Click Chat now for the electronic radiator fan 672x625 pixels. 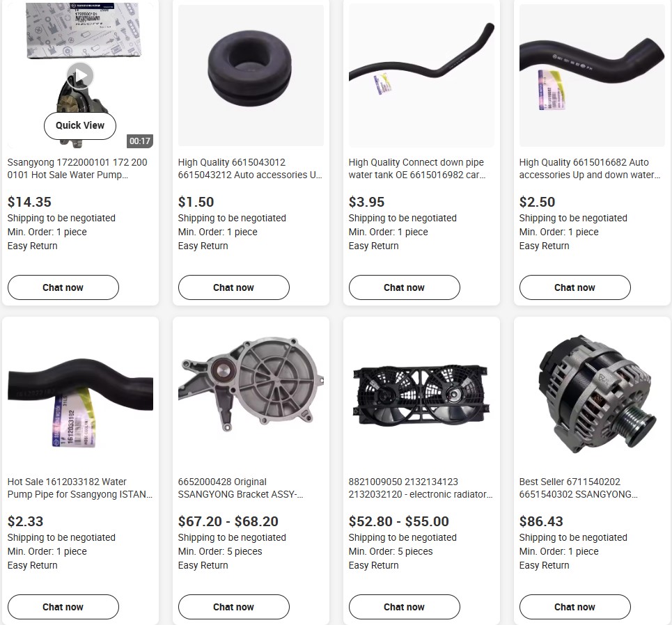point(404,607)
